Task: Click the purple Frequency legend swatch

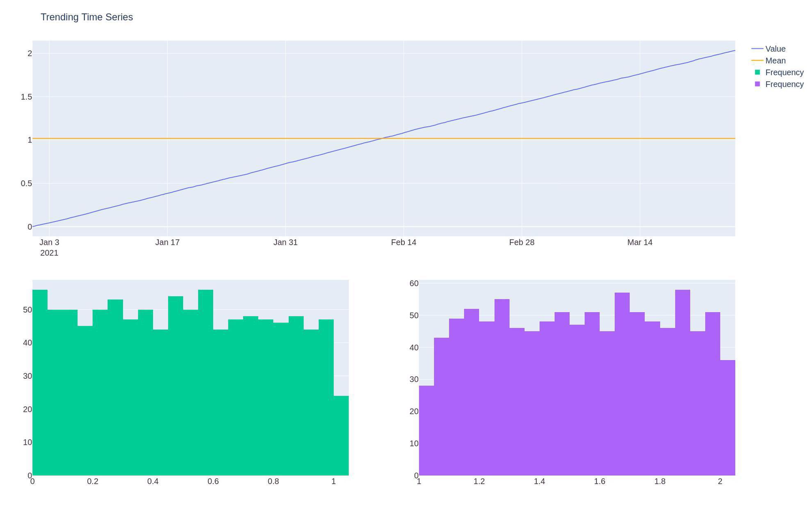Action: pyautogui.click(x=757, y=84)
